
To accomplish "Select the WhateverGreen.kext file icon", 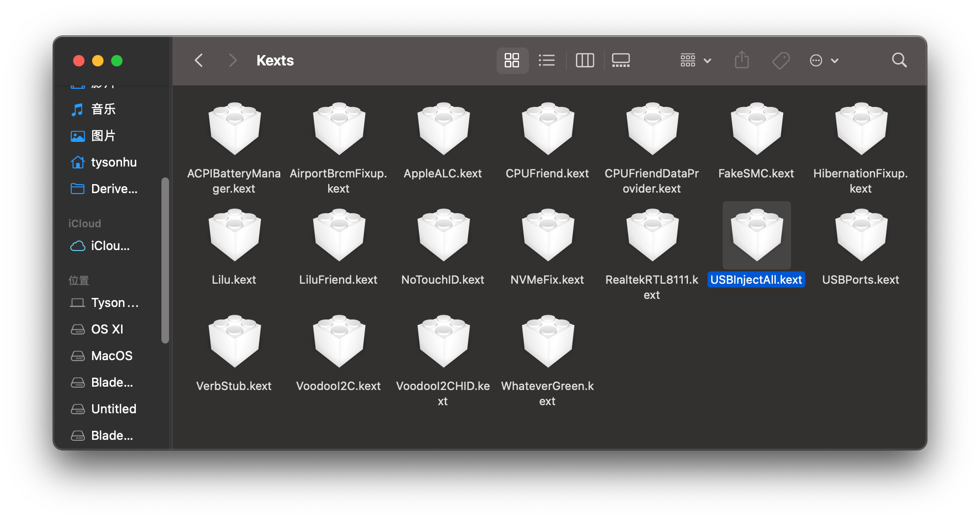I will click(x=548, y=342).
